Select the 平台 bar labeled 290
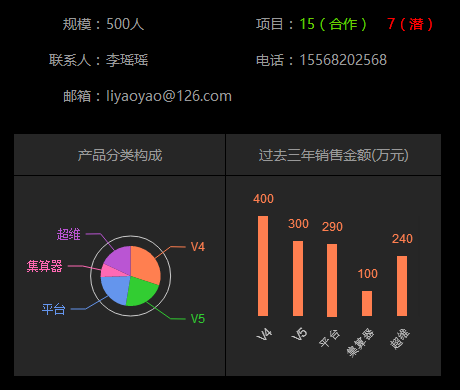The height and width of the screenshot is (390, 460). tap(332, 280)
